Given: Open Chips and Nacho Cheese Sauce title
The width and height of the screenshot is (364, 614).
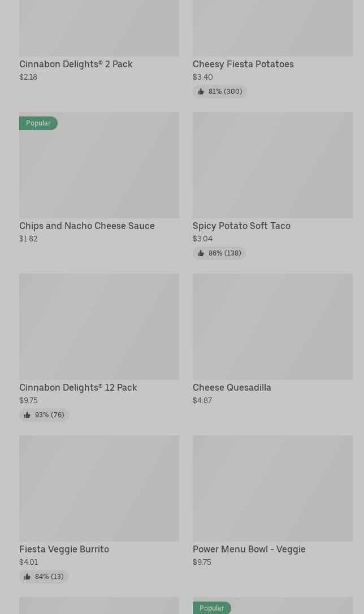Looking at the screenshot, I should tap(87, 226).
